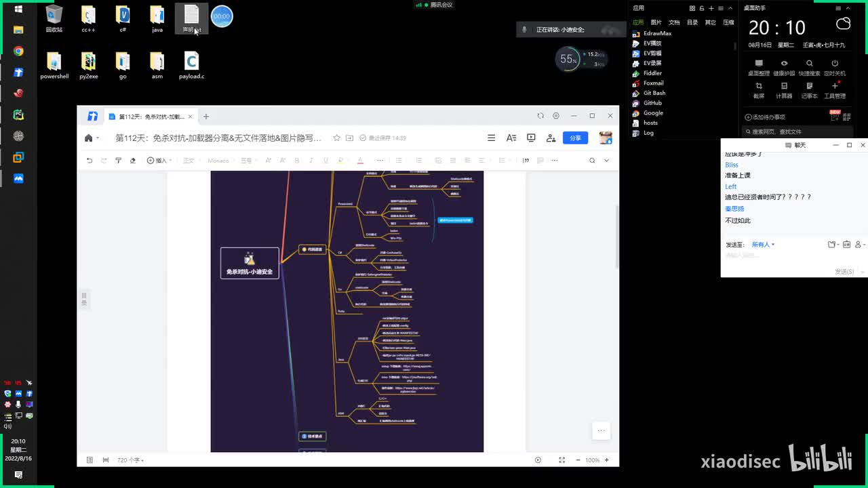
Task: Select the 代码语言 mind map node
Action: coord(313,249)
